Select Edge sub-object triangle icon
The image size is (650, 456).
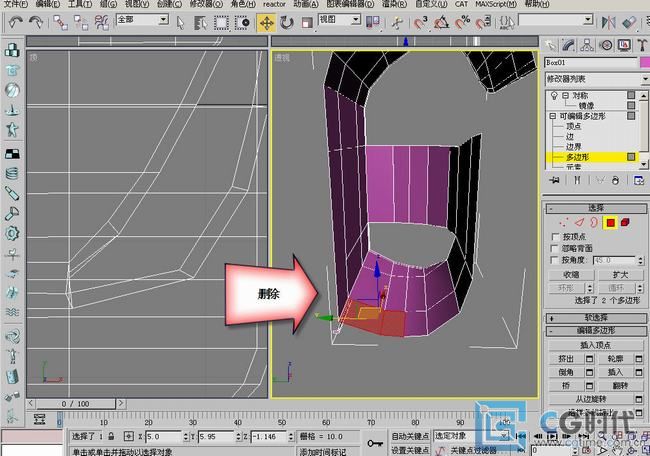579,223
